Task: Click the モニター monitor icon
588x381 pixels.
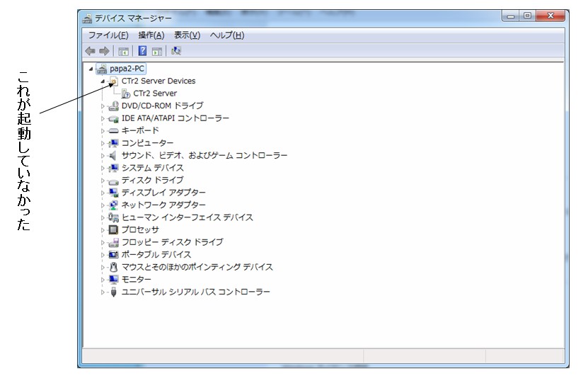Action: pyautogui.click(x=113, y=279)
